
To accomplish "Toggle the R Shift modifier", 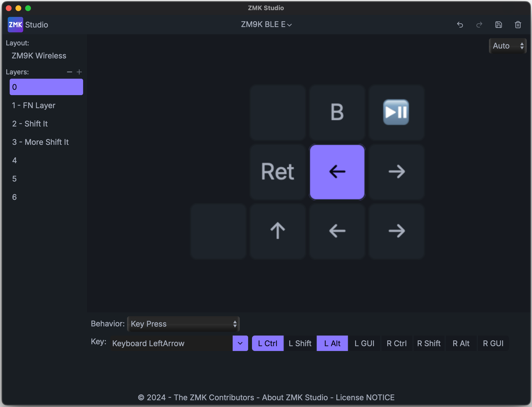I will click(429, 343).
